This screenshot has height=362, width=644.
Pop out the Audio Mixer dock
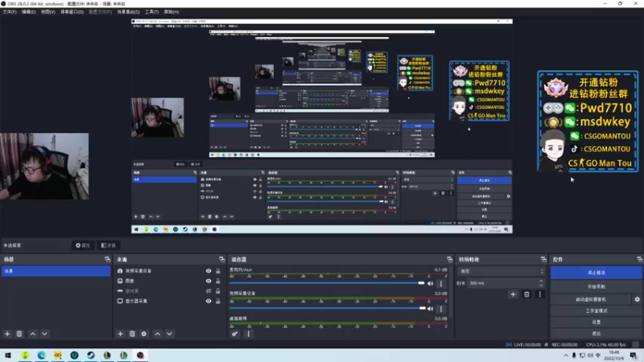(x=449, y=259)
